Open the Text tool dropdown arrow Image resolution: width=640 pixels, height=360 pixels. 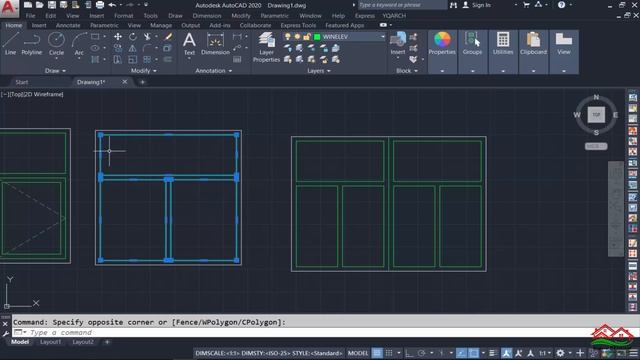189,59
